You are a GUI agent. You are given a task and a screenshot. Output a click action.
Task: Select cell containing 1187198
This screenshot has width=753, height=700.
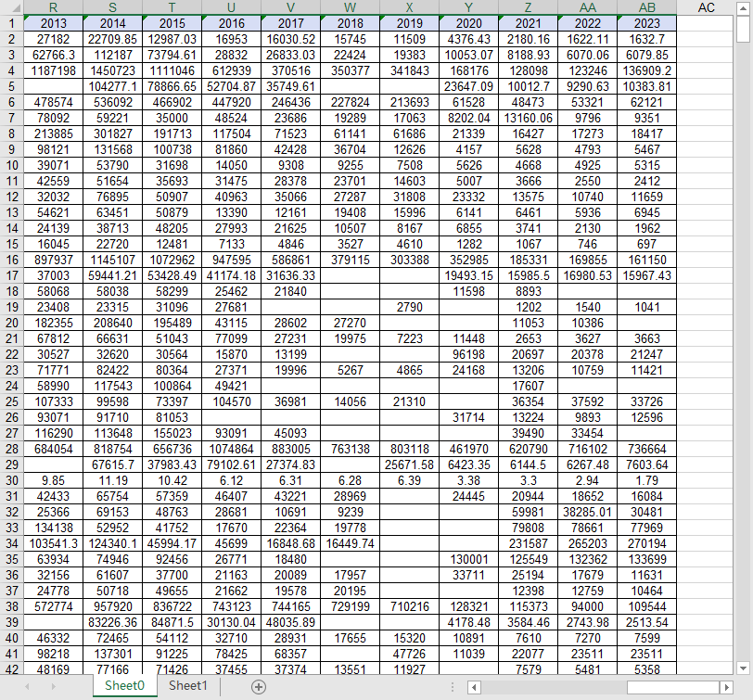click(53, 70)
